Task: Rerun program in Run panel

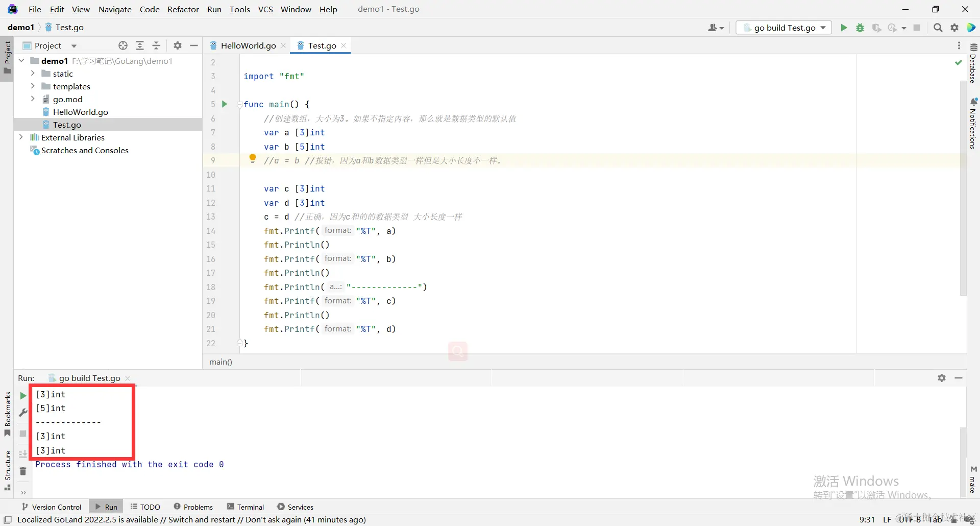Action: 23,395
